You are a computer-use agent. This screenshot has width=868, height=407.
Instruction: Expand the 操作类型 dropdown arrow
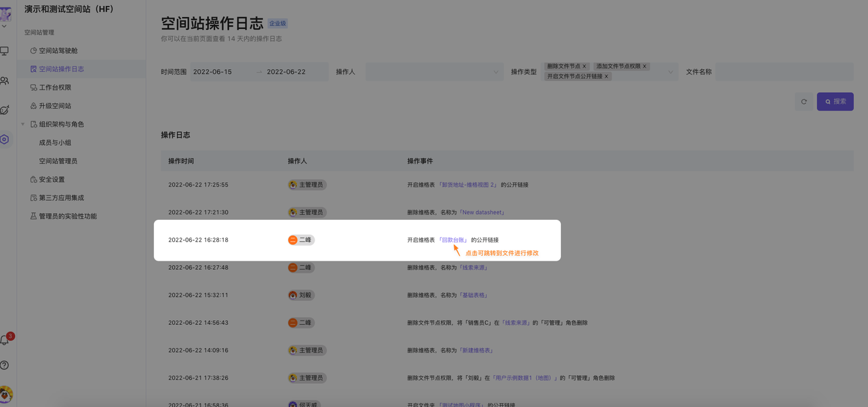click(x=671, y=72)
